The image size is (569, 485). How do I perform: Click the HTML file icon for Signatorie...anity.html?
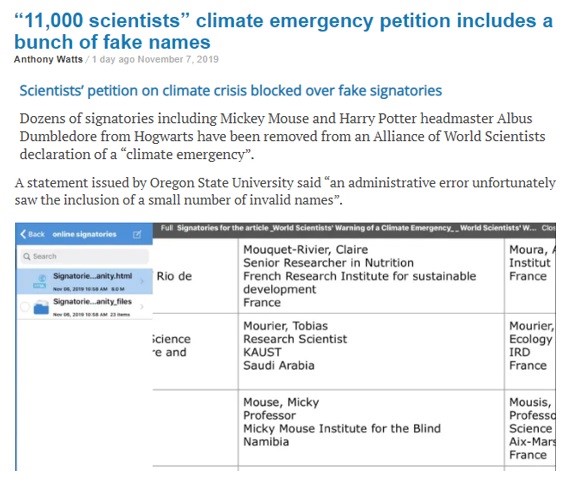tap(40, 281)
